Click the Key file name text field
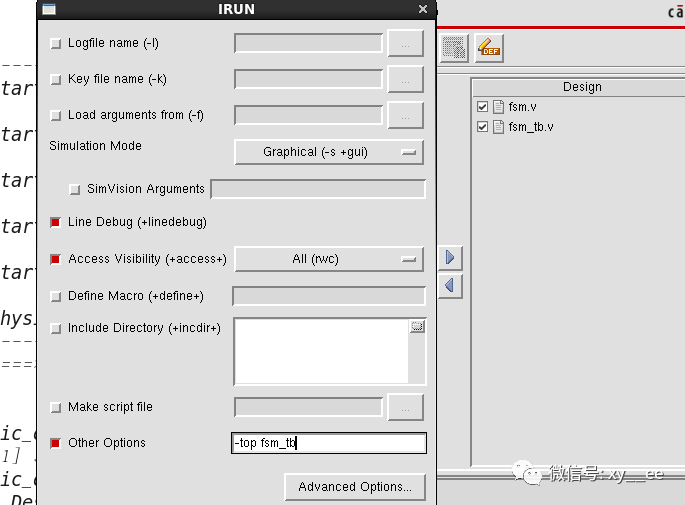 (308, 79)
